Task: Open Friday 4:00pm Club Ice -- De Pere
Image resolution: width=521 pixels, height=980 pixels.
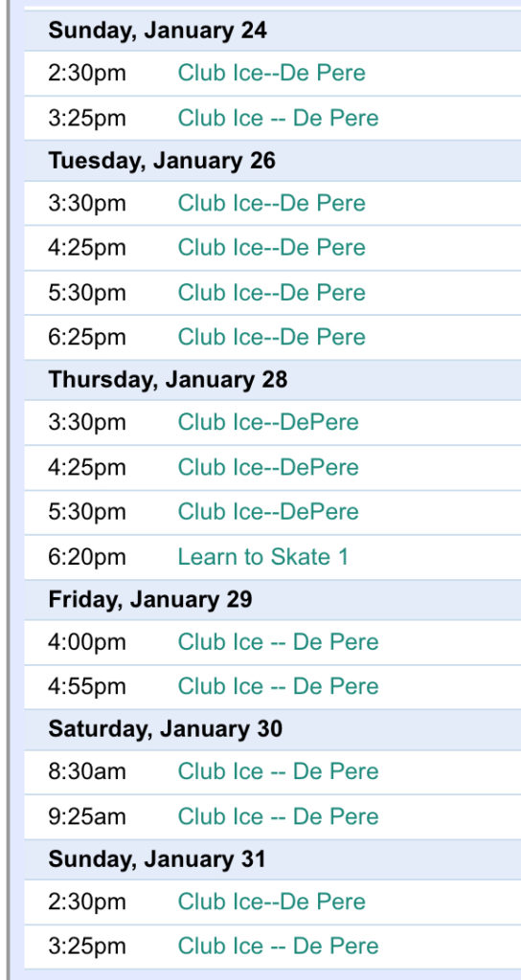Action: tap(279, 642)
